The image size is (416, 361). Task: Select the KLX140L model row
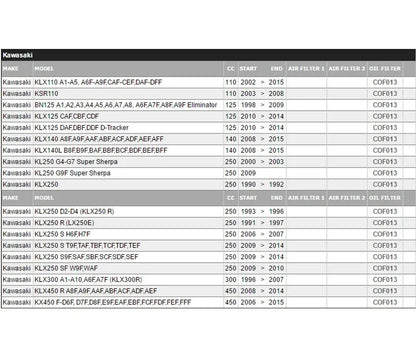[x=208, y=150]
